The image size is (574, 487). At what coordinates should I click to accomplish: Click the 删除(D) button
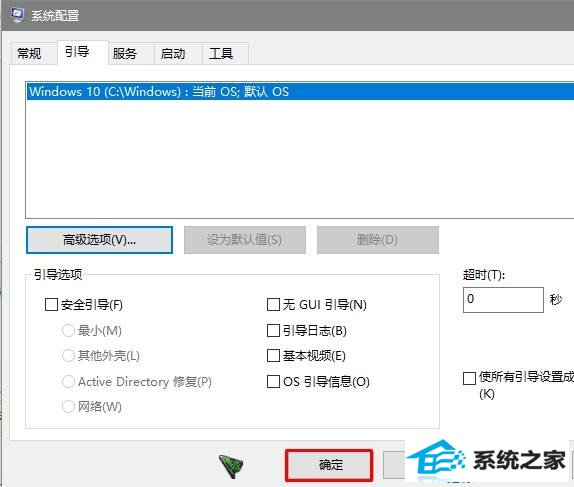point(377,240)
